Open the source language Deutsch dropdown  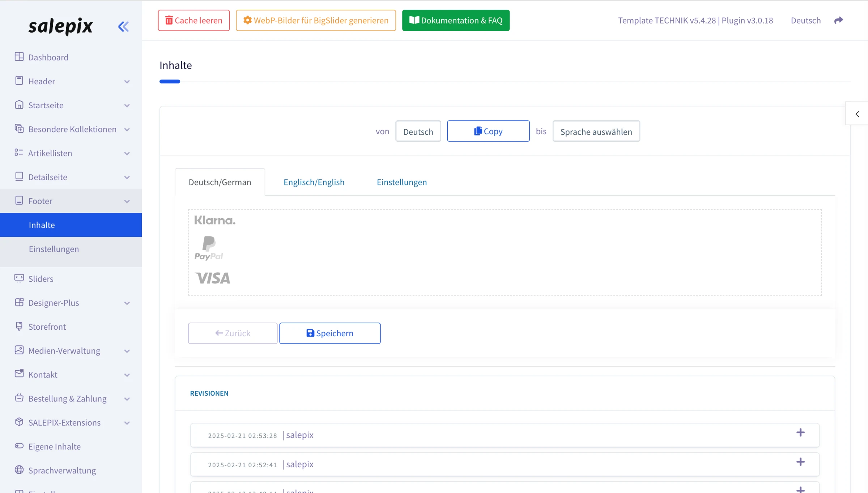point(418,131)
